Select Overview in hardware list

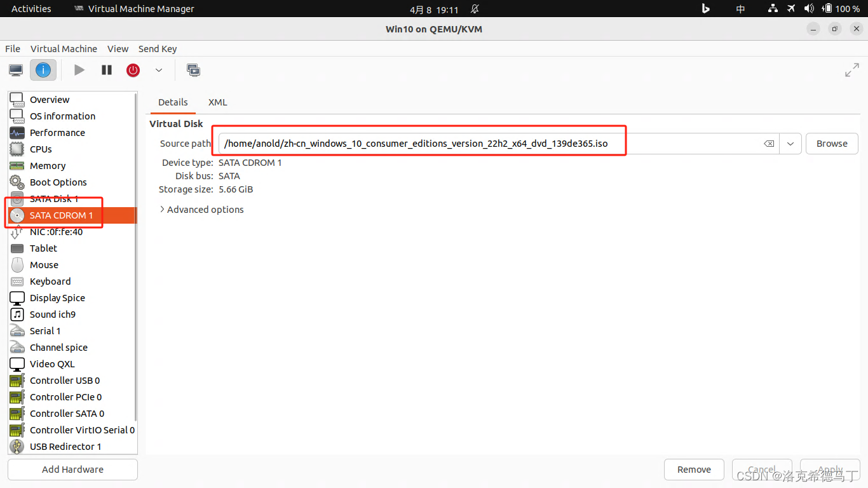72,100
